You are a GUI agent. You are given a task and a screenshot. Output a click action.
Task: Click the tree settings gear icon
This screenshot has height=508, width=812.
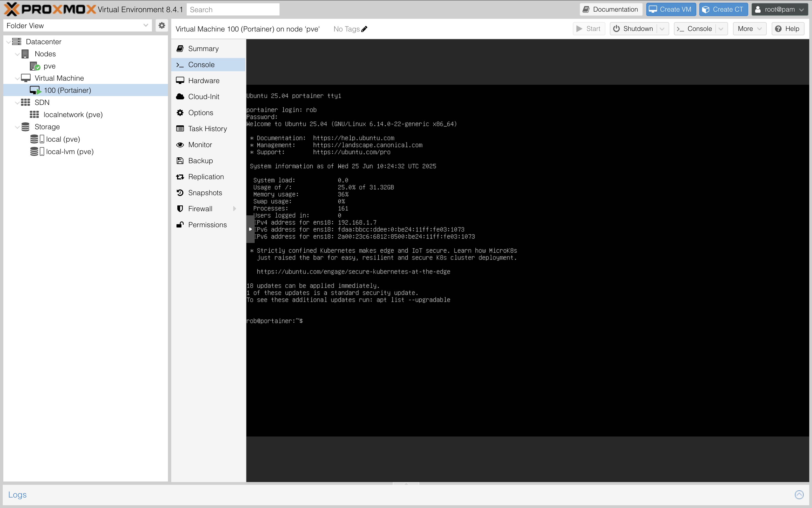(x=162, y=25)
